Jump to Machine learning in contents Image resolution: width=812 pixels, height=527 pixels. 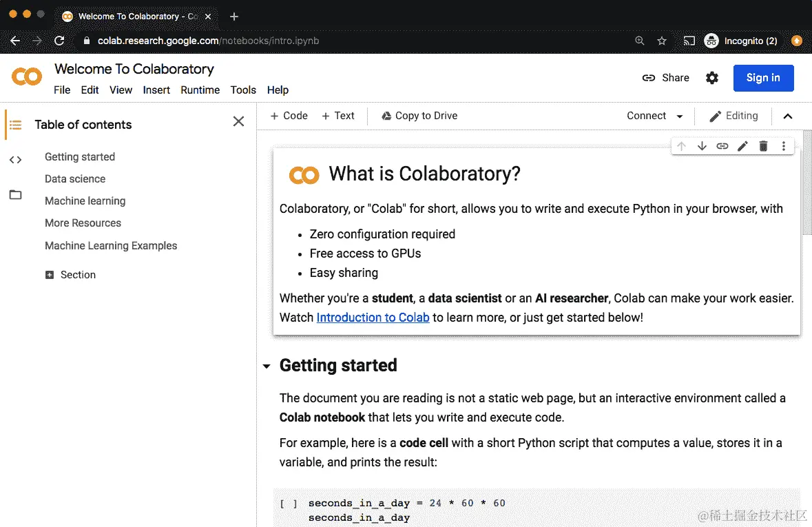85,201
